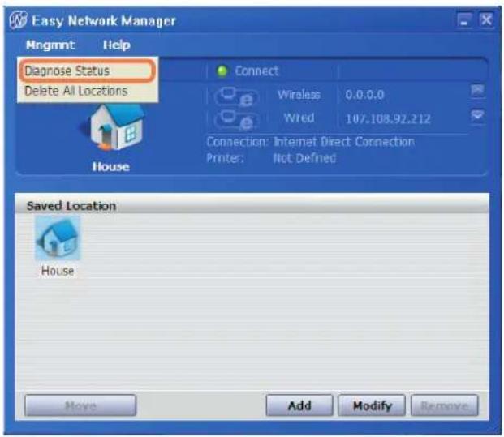Click the Add button

point(299,405)
